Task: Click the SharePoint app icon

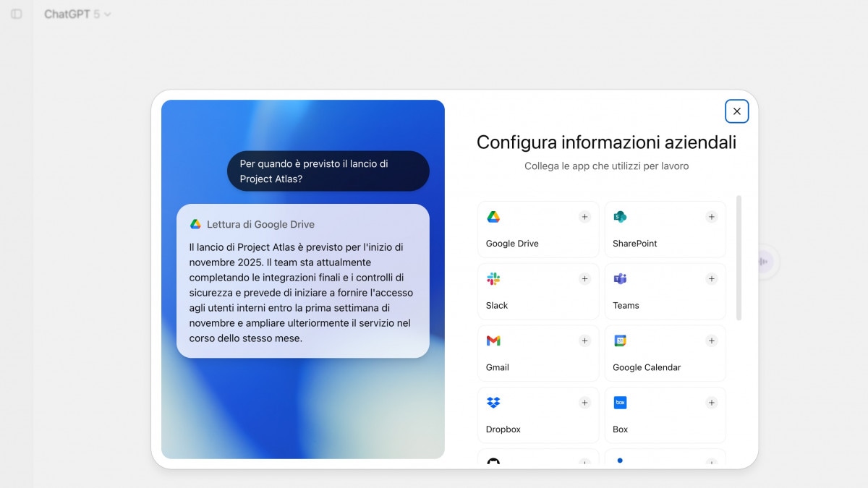Action: (x=620, y=217)
